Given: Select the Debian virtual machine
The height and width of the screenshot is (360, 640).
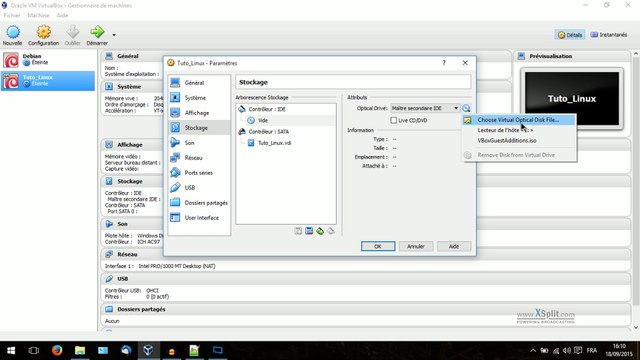Looking at the screenshot, I should point(48,60).
